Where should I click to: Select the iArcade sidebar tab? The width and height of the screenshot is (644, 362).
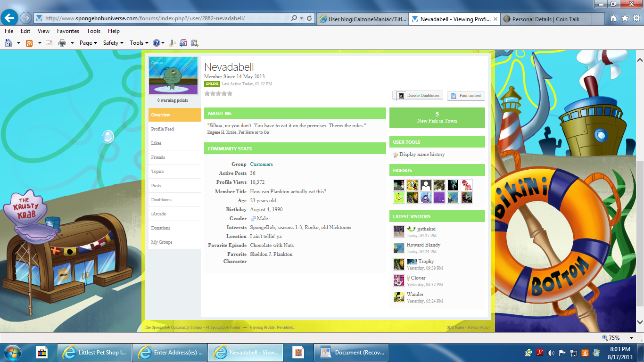(174, 214)
